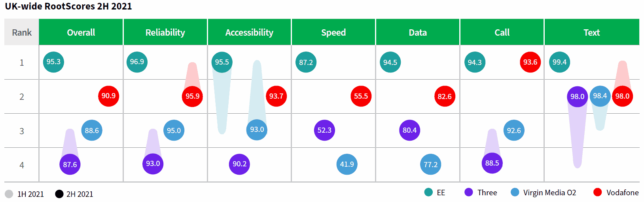Toggle the 2H 2021 legend marker
Screen dimensions: 644x202
pos(59,194)
